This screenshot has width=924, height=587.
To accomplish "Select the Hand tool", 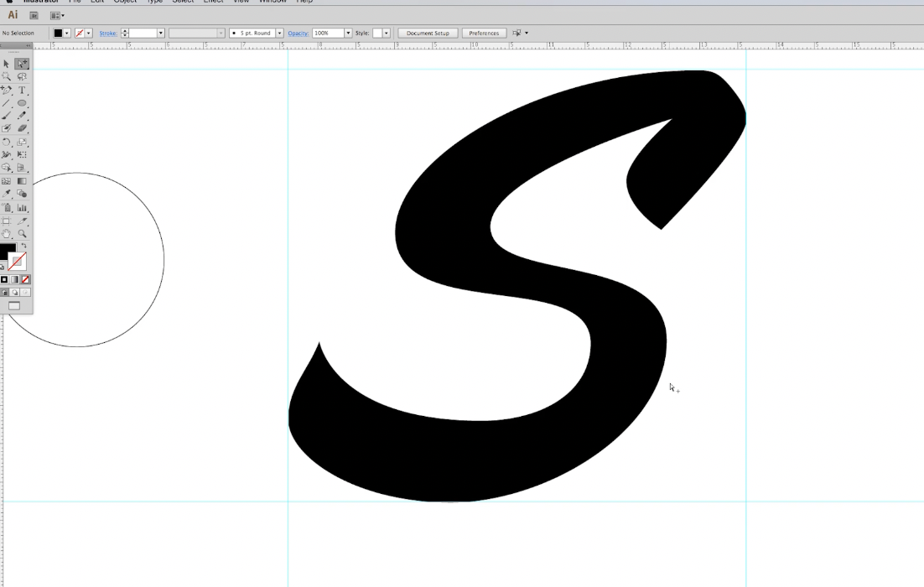I will 7,234.
